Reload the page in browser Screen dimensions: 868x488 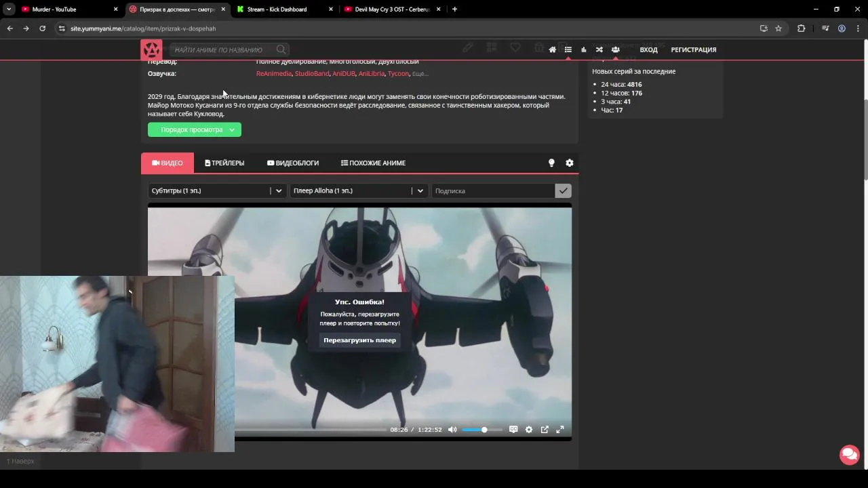pos(42,28)
